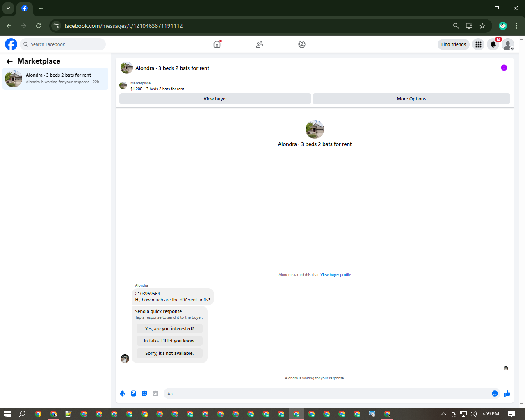Open the tab search dropdown arrow

coord(8,8)
